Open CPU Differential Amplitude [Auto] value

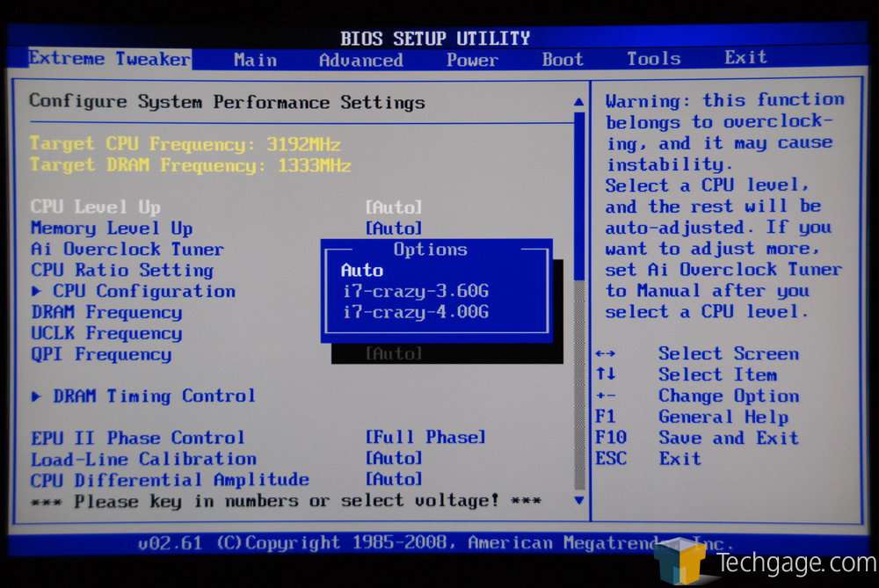click(394, 479)
